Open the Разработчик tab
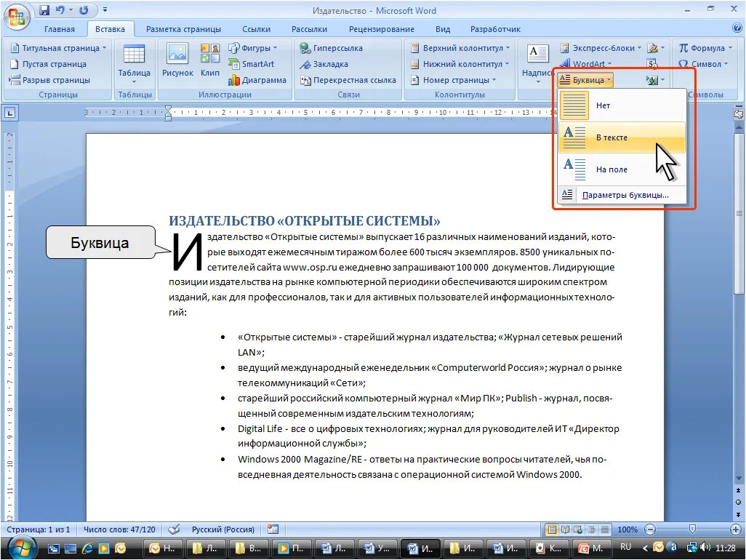Viewport: 746px width, 560px height. 495,29
